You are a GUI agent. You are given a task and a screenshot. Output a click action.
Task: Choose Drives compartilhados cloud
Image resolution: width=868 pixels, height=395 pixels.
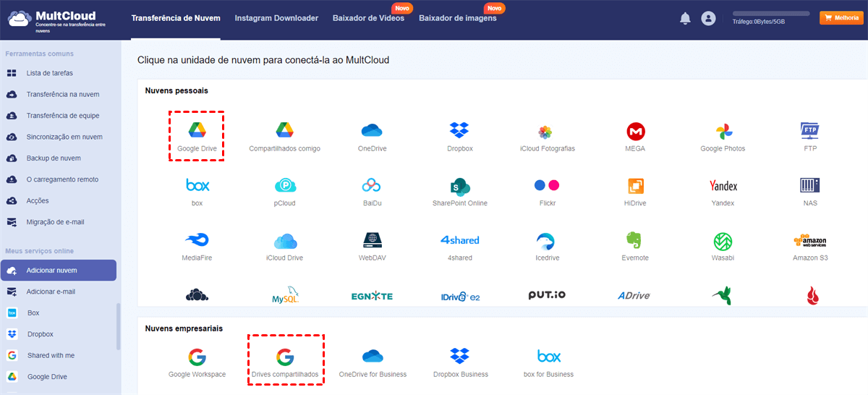click(x=284, y=357)
